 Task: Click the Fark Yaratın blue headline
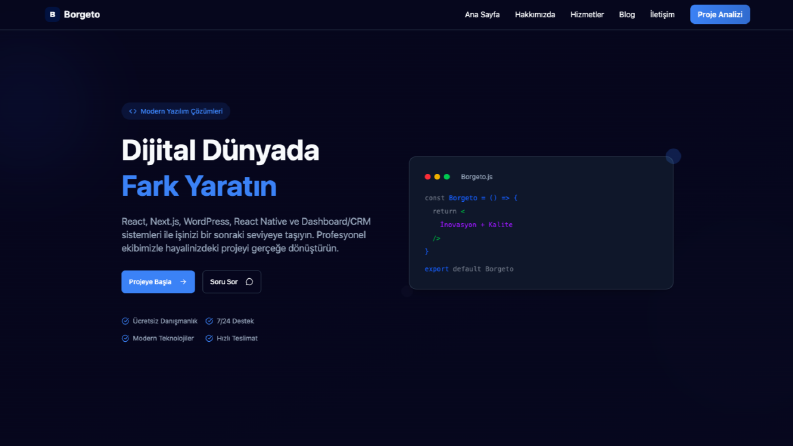pyautogui.click(x=199, y=186)
